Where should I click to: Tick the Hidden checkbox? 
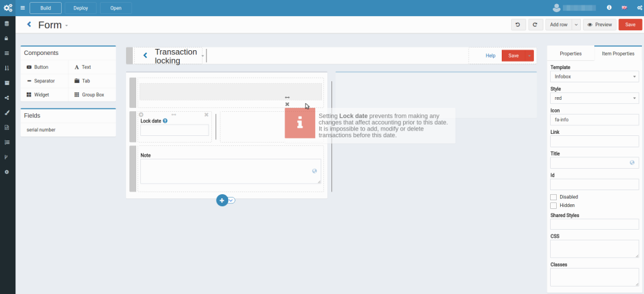point(553,205)
